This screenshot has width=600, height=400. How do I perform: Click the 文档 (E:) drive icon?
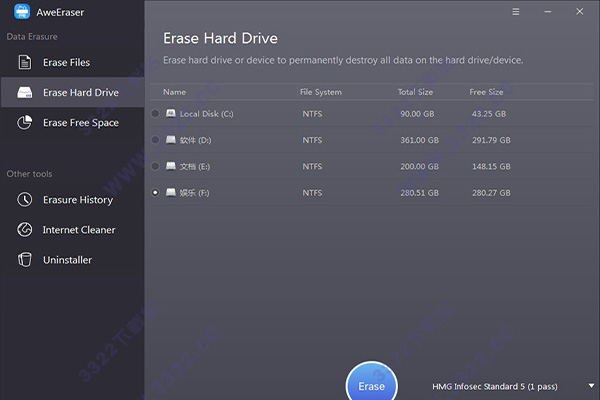pos(171,166)
